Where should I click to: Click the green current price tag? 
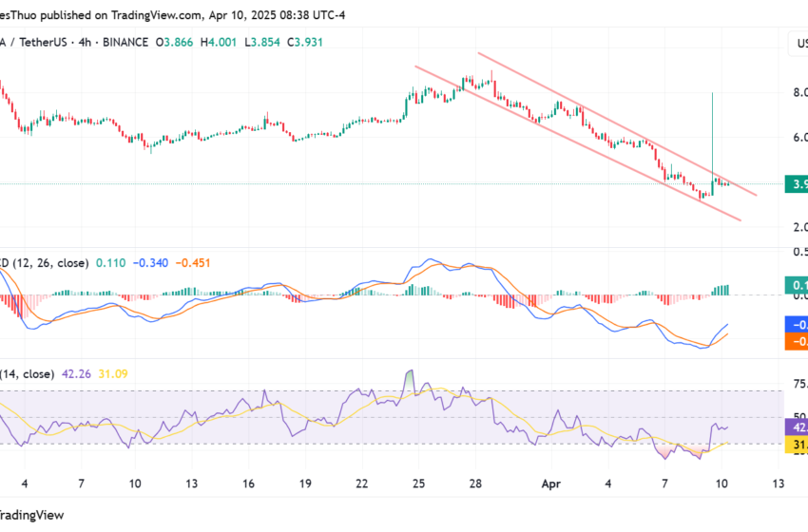pyautogui.click(x=796, y=184)
